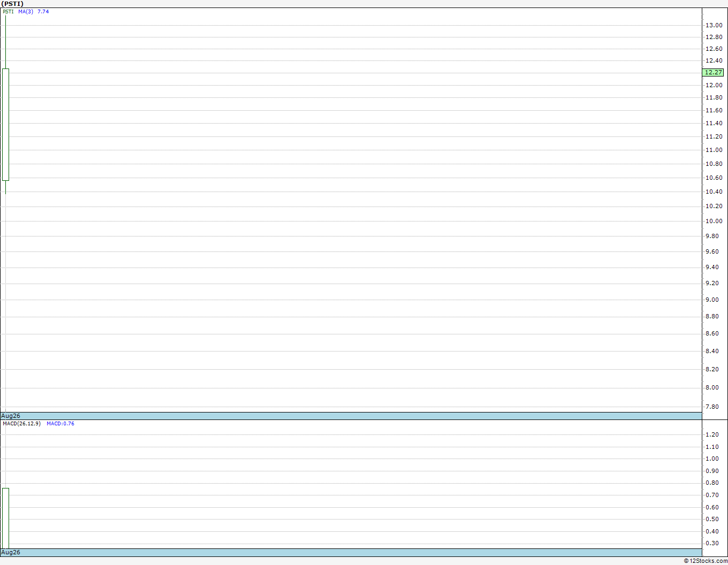Click the 1.20 MACD axis label

[712, 434]
